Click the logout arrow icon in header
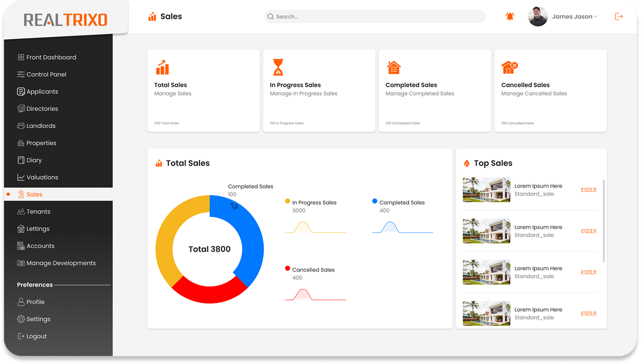This screenshot has width=641, height=364. (x=619, y=16)
